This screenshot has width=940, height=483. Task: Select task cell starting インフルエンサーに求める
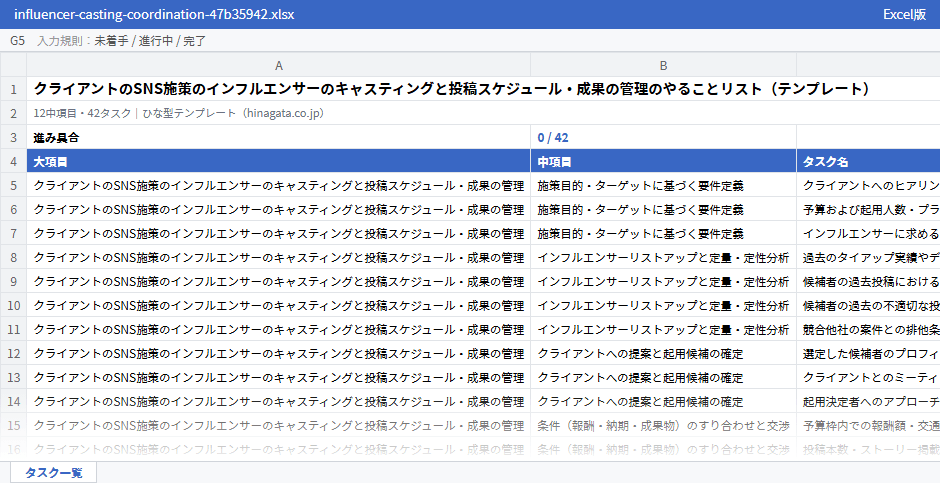[x=868, y=233]
